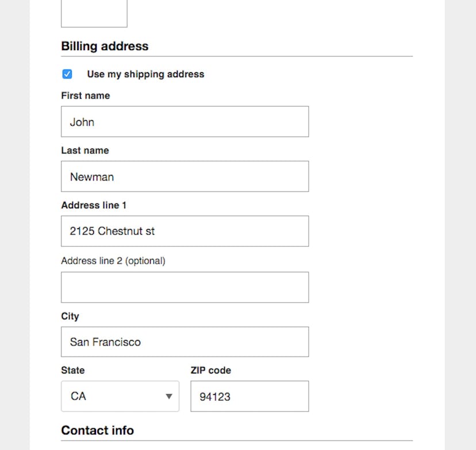The width and height of the screenshot is (476, 450).
Task: Click the divider under Billing address
Action: coord(236,55)
